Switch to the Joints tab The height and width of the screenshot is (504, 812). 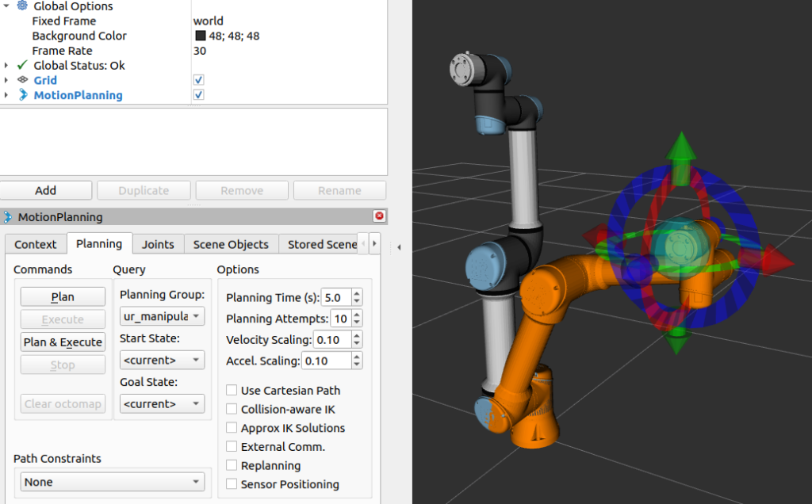(158, 244)
